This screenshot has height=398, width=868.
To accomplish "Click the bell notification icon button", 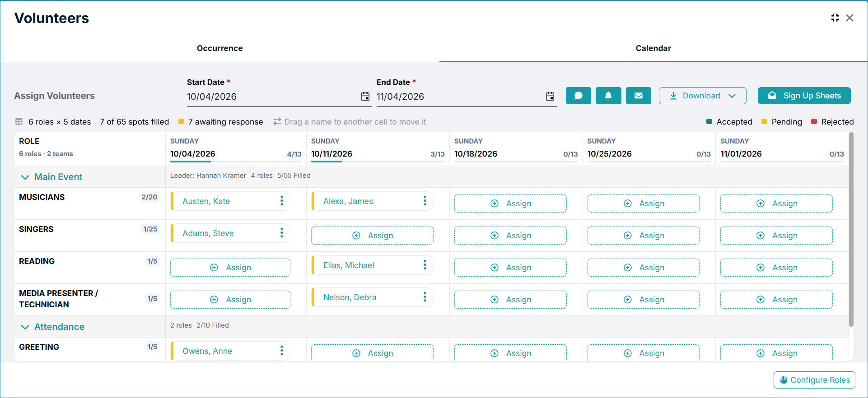I will coord(608,96).
